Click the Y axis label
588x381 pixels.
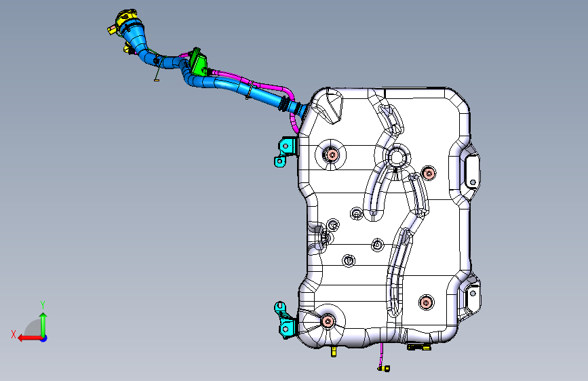pyautogui.click(x=43, y=305)
